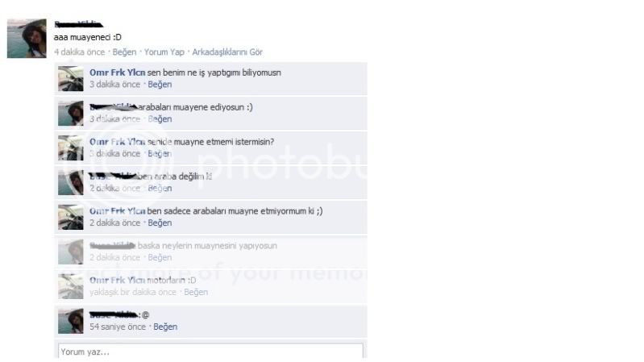Click the main post author's profile photo
The height and width of the screenshot is (362, 644).
[x=27, y=38]
